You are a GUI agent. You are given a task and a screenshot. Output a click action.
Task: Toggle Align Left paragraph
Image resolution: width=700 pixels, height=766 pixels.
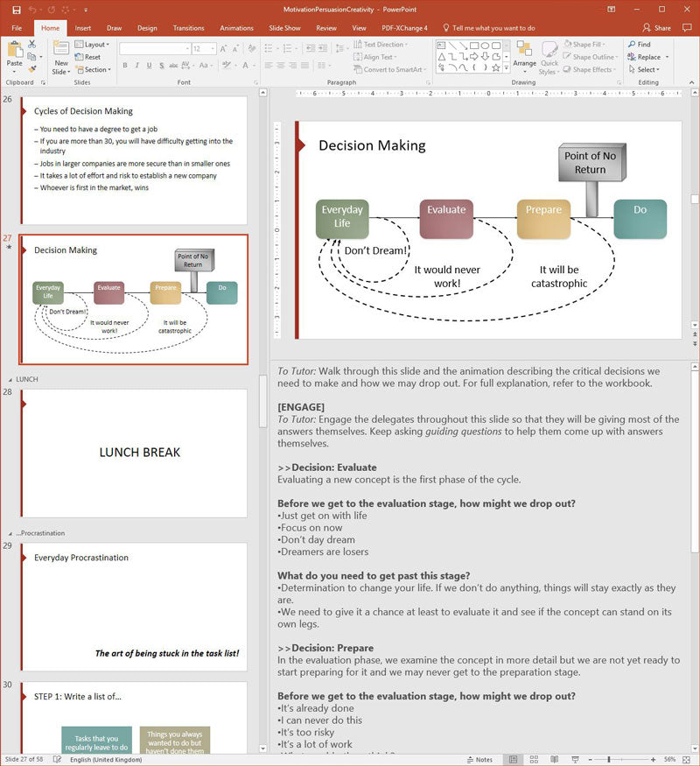pos(269,65)
